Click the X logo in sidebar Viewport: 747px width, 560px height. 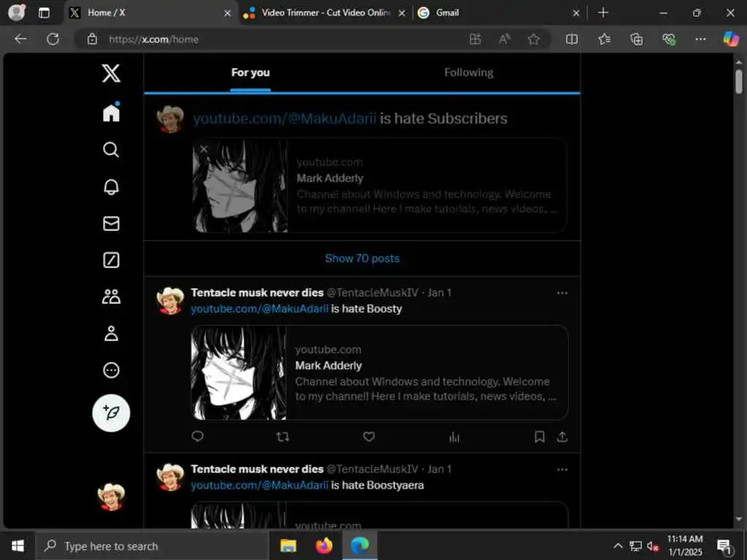click(x=111, y=74)
